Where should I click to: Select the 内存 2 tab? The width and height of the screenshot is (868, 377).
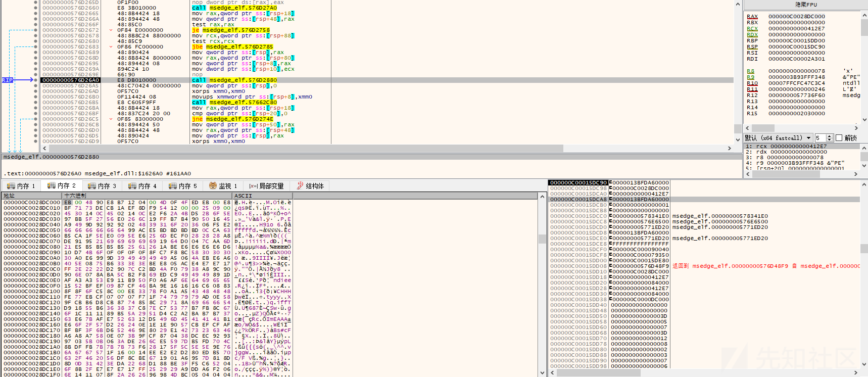coord(62,185)
